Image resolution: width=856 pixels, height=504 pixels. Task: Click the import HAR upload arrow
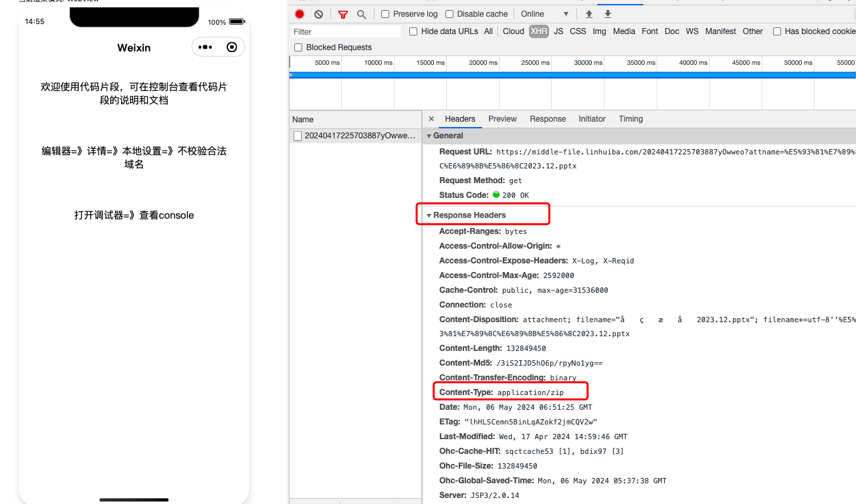coord(589,14)
